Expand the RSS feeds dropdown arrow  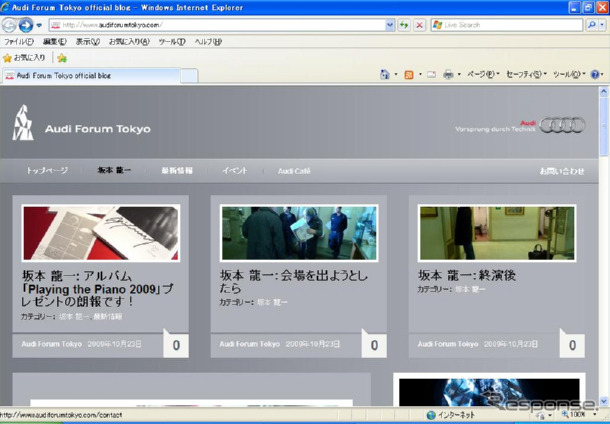[x=420, y=74]
